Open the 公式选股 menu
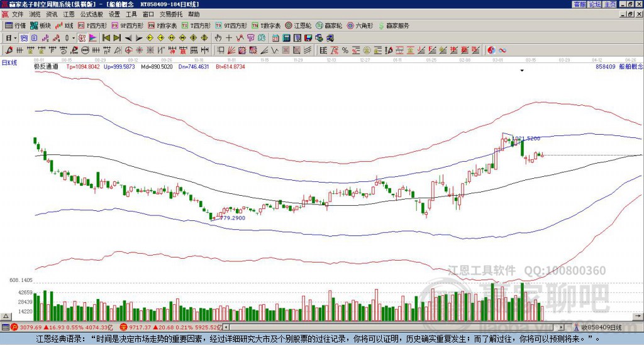644x345 pixels. click(91, 14)
